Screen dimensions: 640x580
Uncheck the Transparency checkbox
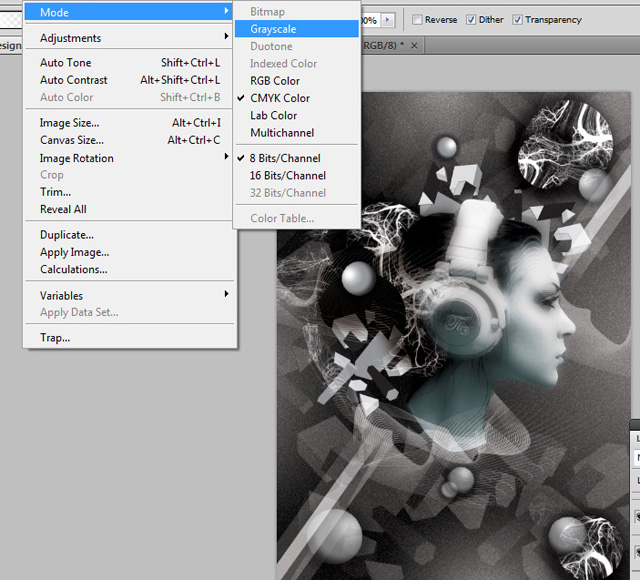517,20
